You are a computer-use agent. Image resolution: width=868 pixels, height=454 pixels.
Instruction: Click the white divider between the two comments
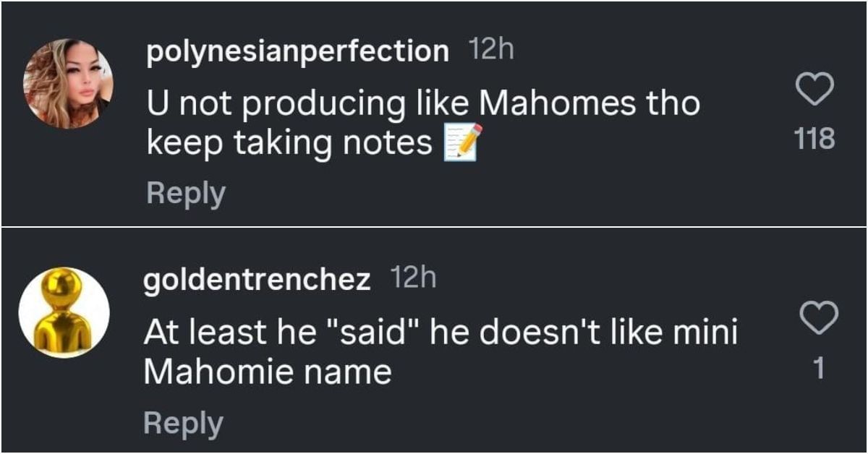pyautogui.click(x=434, y=227)
